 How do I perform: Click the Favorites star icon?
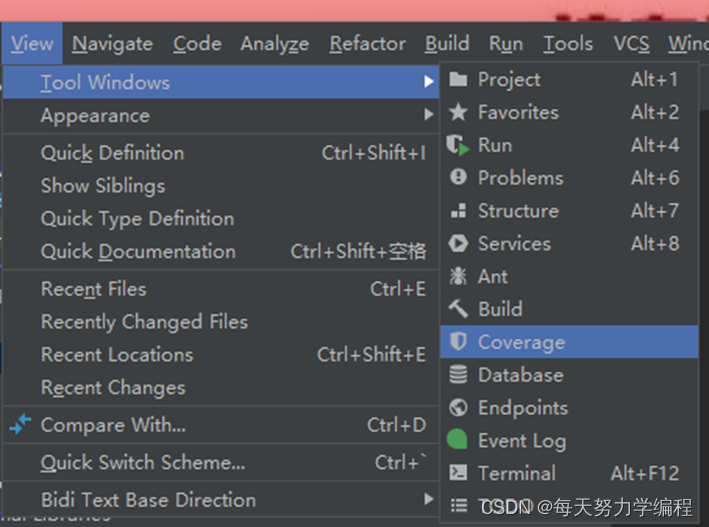coord(458,112)
